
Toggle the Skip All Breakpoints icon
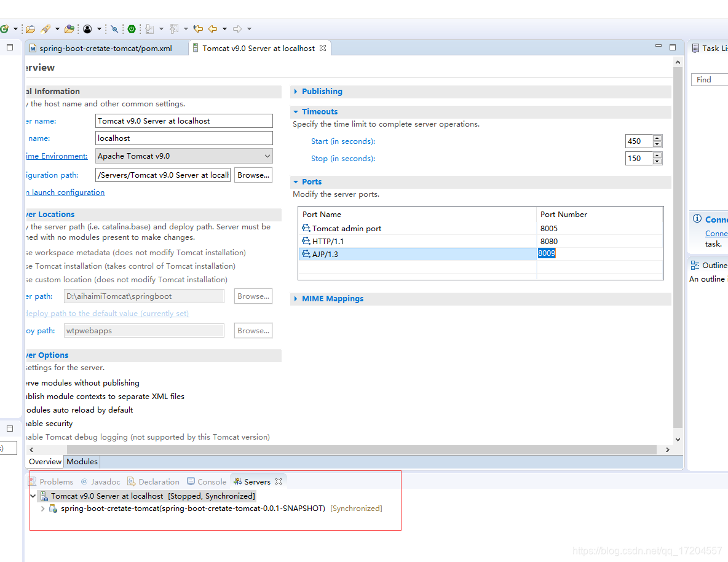tap(114, 29)
